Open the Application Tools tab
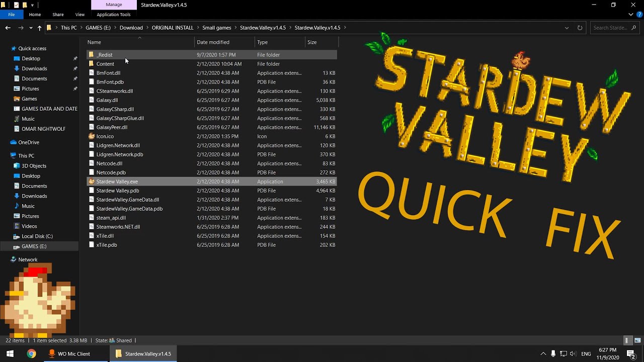Viewport: 644px width, 362px height. click(x=114, y=15)
